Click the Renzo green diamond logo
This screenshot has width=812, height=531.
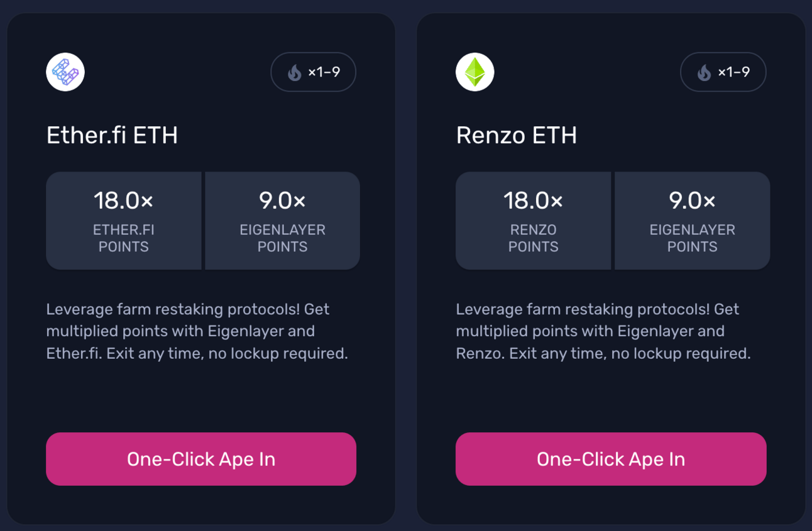(475, 72)
